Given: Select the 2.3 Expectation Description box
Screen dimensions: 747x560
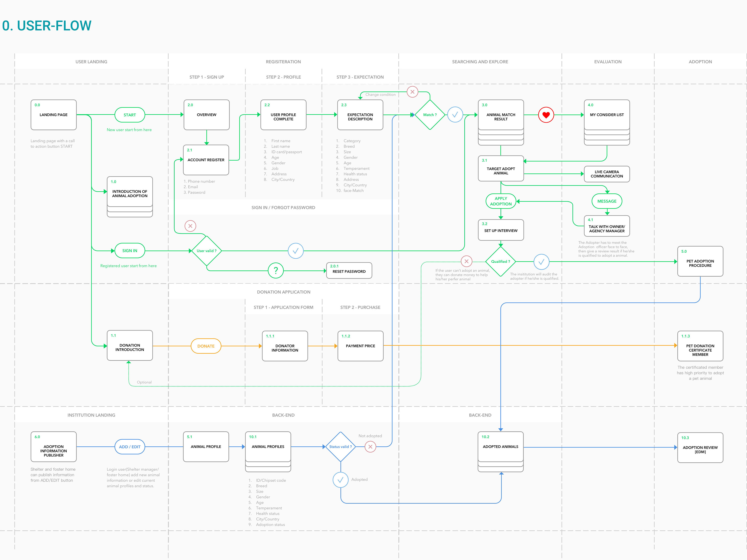Looking at the screenshot, I should tap(360, 115).
